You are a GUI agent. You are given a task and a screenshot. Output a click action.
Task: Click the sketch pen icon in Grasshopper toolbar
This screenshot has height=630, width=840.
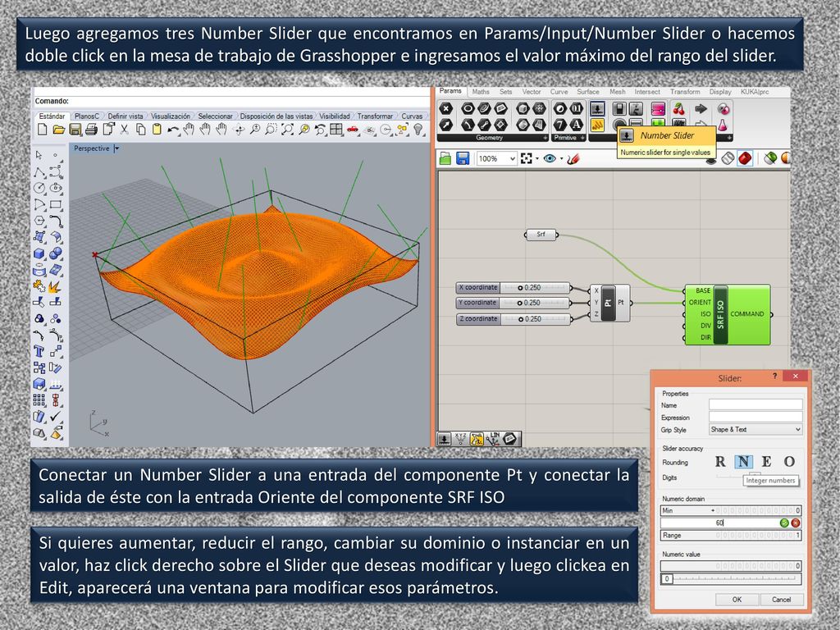point(573,158)
